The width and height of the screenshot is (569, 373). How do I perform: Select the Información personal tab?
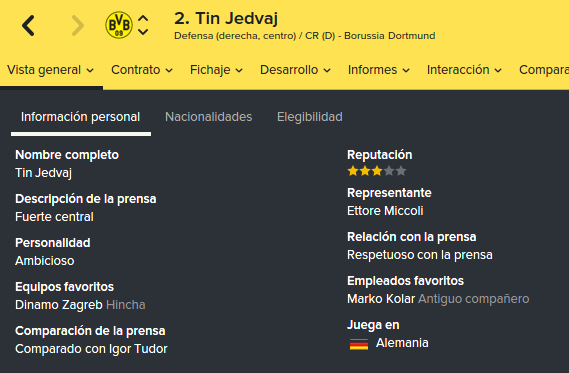tap(80, 117)
